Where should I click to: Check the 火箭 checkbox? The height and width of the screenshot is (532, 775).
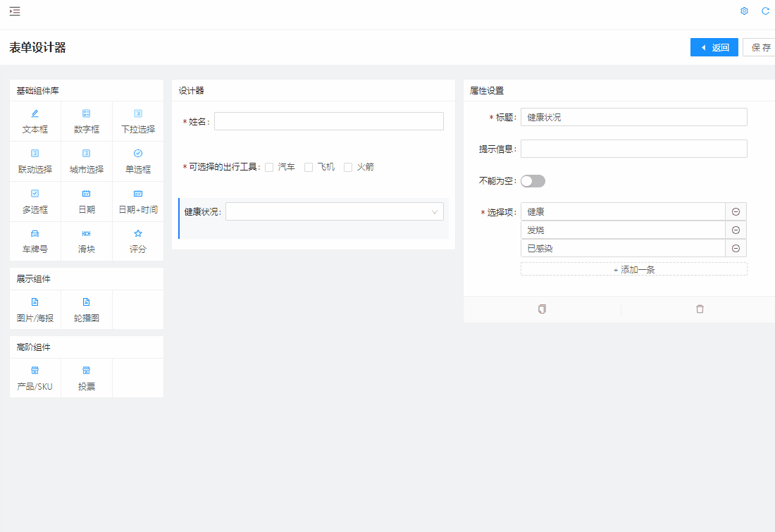coord(348,167)
